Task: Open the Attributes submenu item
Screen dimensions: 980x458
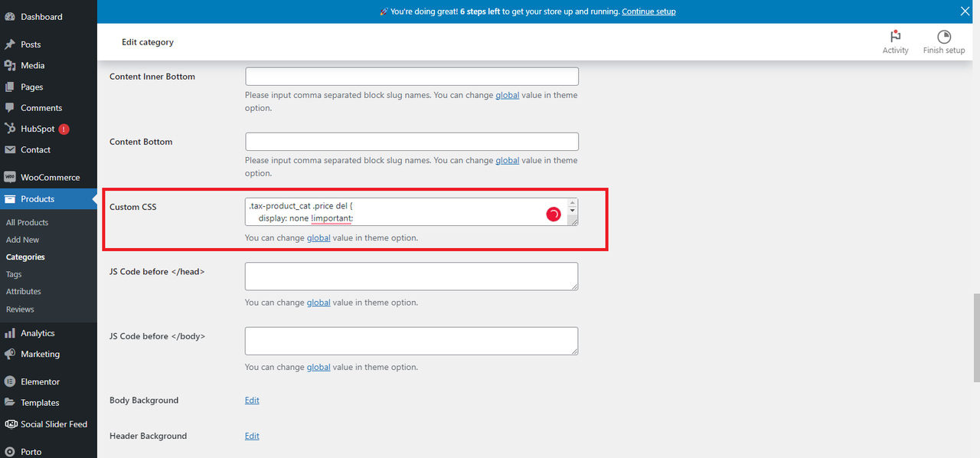Action: [x=24, y=292]
